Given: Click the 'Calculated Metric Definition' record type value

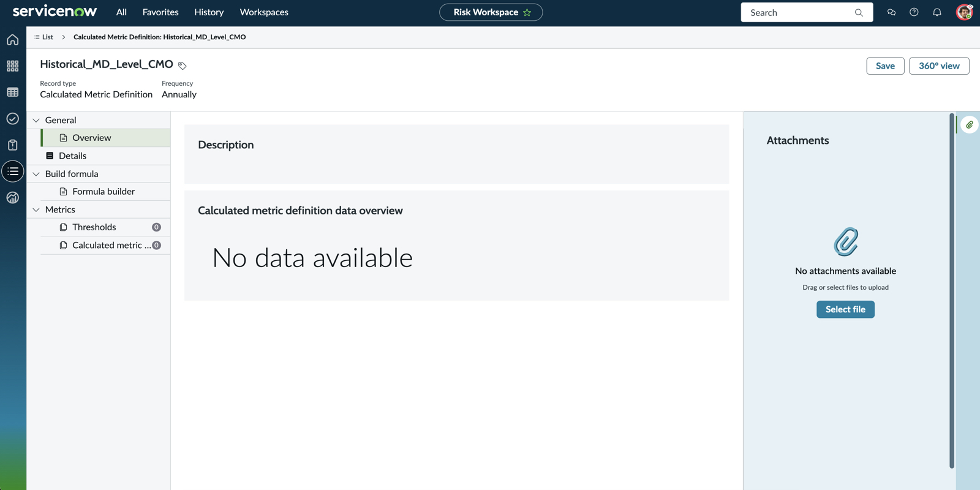Looking at the screenshot, I should pyautogui.click(x=96, y=94).
